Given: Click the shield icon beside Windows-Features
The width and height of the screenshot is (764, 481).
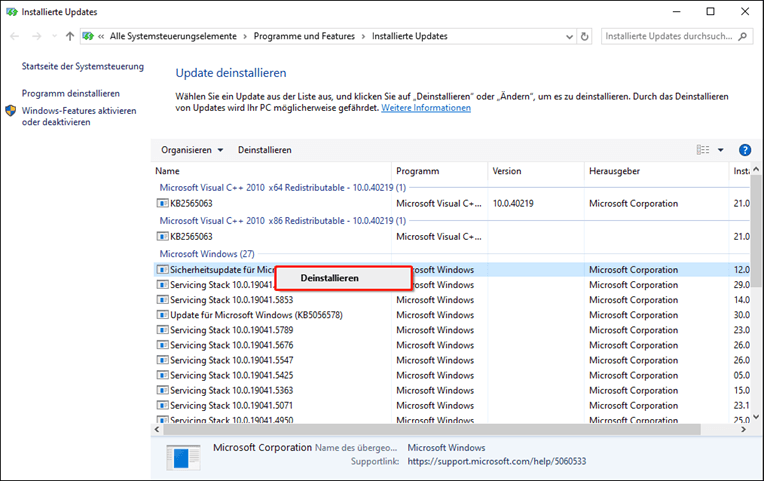Looking at the screenshot, I should tap(11, 111).
